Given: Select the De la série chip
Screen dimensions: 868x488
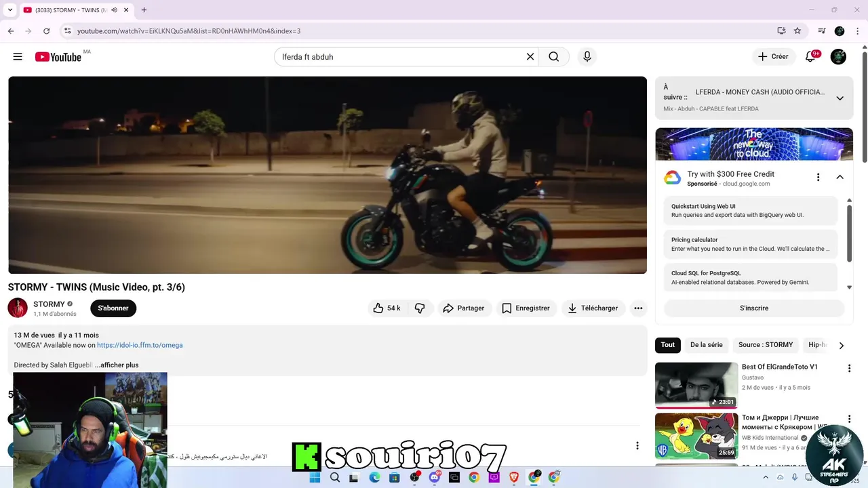Looking at the screenshot, I should click(x=706, y=345).
